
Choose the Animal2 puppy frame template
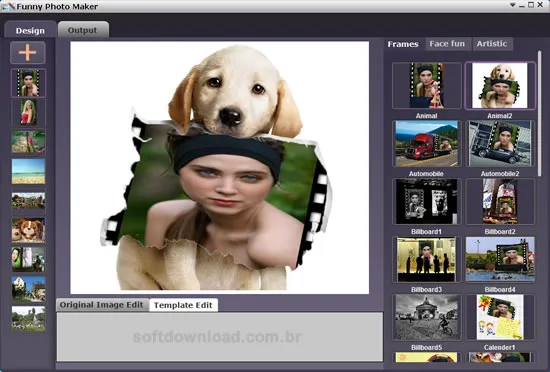[x=500, y=85]
